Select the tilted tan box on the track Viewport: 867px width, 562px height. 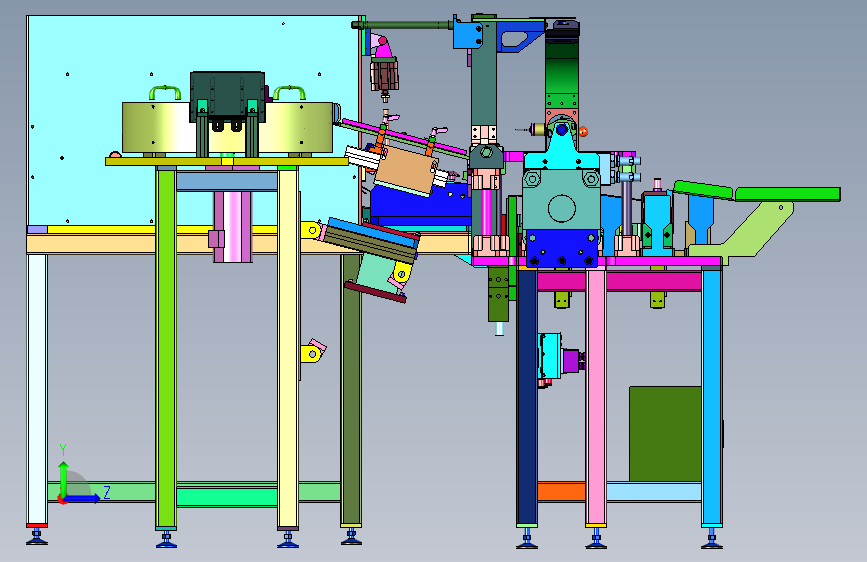[x=405, y=170]
